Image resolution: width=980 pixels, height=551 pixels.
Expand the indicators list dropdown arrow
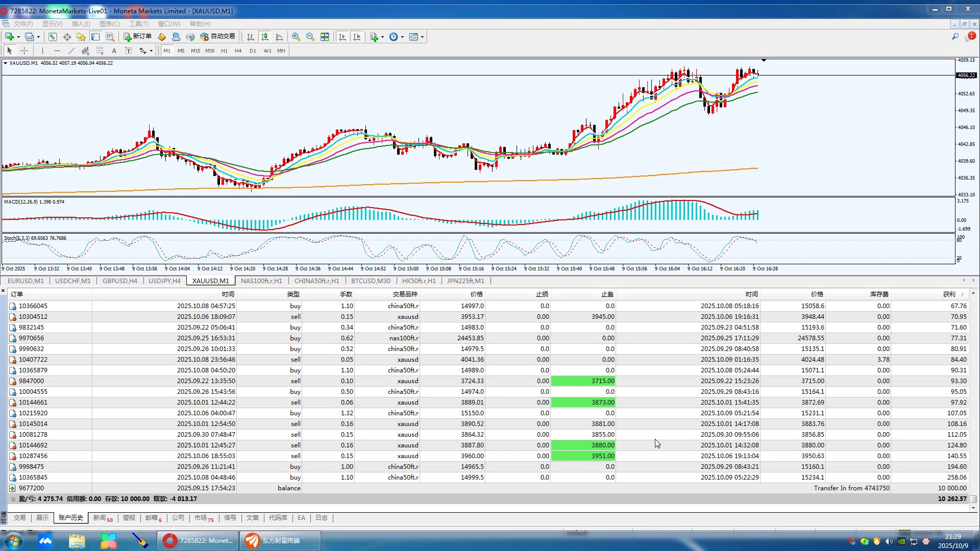(382, 37)
